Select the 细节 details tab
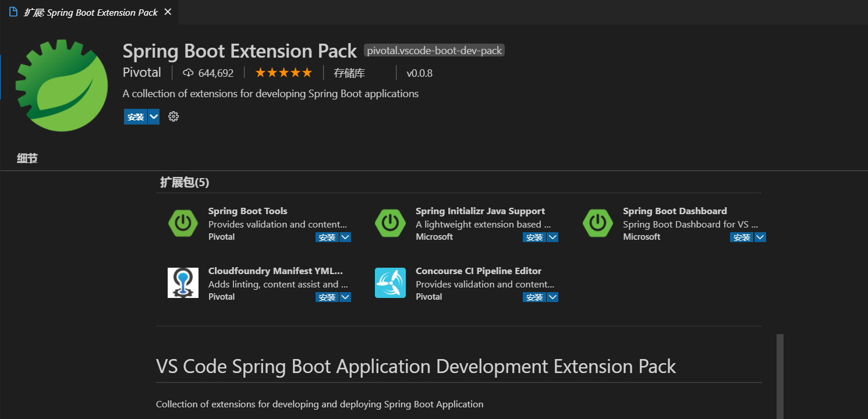Screen dimensions: 868x419 27,158
